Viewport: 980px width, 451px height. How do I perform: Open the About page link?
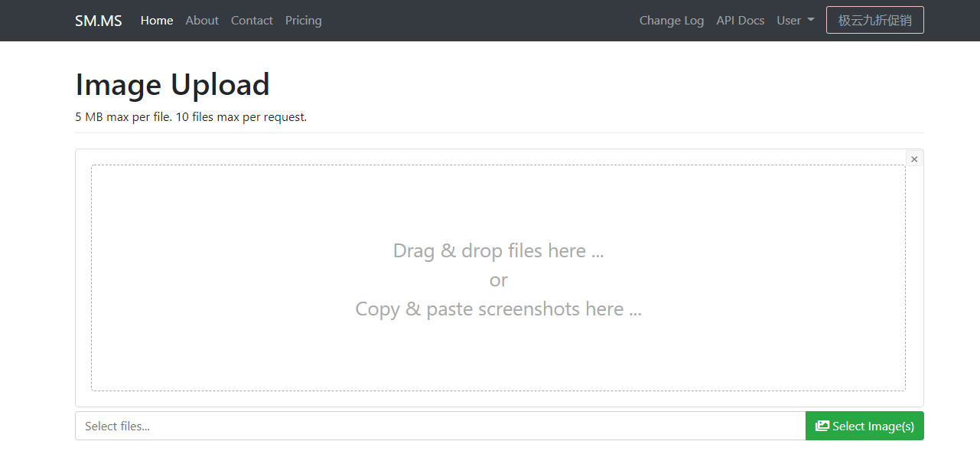(202, 21)
